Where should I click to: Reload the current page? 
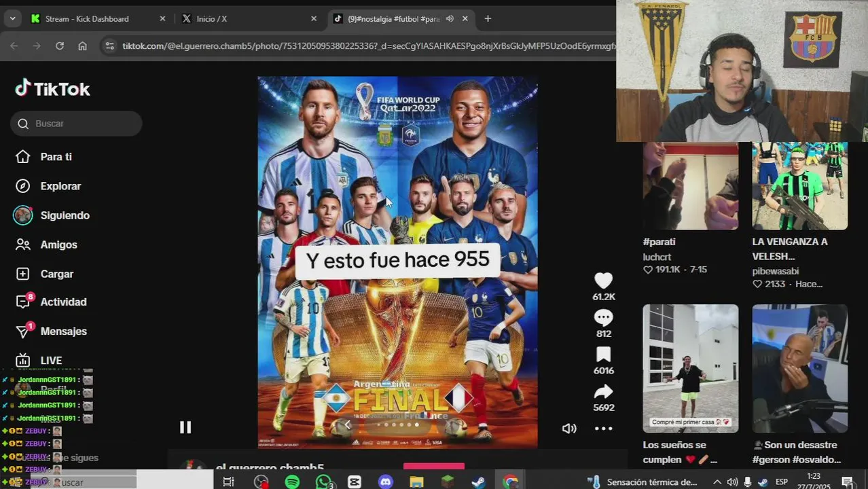[x=60, y=46]
